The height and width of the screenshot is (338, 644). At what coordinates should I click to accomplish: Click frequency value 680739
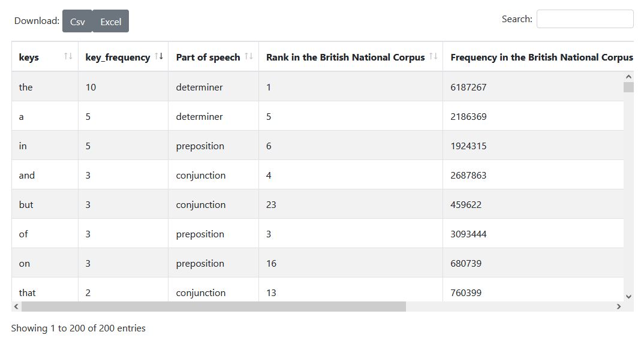click(466, 264)
